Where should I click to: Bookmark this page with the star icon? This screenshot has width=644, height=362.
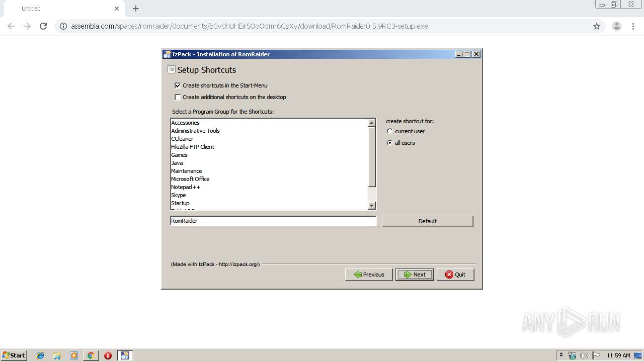click(597, 26)
